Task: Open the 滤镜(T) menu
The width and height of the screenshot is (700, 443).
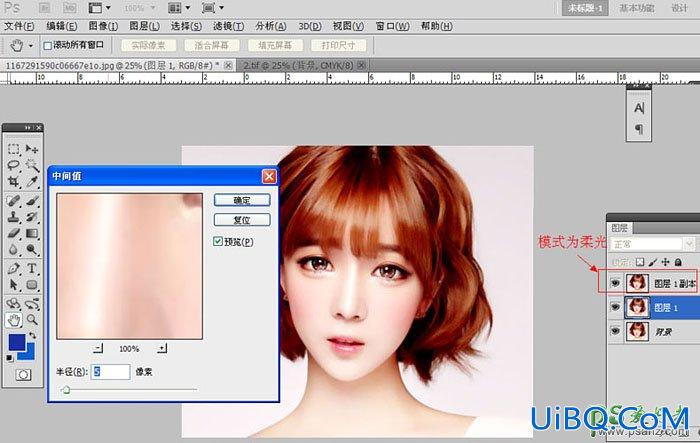Action: click(229, 26)
